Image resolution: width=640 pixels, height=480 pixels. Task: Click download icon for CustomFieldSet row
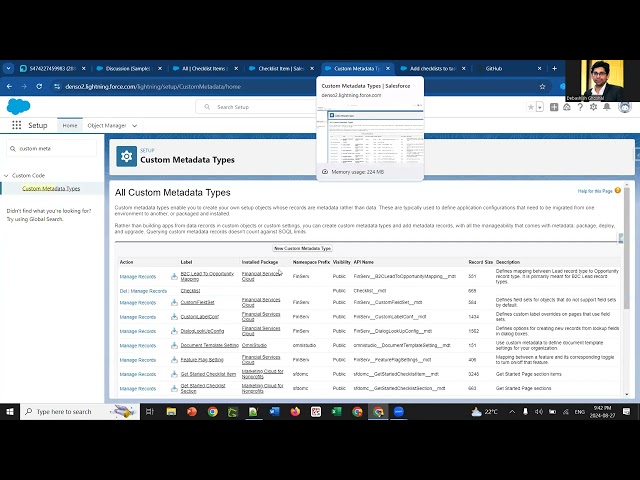point(174,302)
